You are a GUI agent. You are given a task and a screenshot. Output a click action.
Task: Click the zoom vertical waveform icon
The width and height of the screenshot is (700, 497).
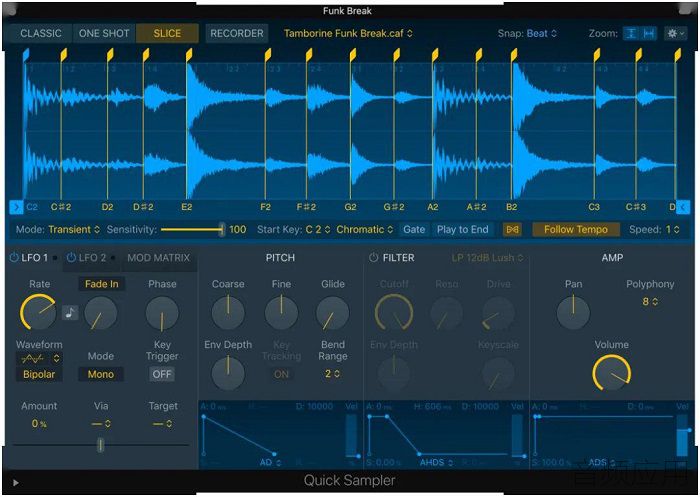[x=631, y=33]
